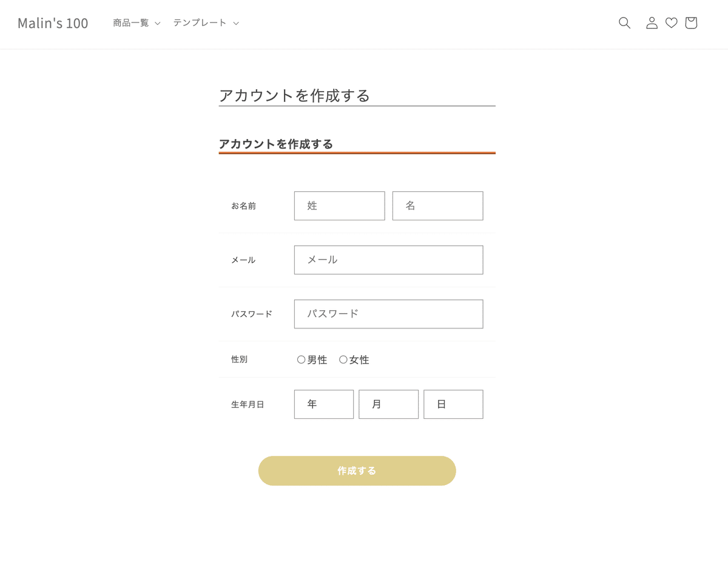Viewport: 728px width, 570px height.
Task: Expand the 商品一覧 dropdown menu
Action: 136,23
